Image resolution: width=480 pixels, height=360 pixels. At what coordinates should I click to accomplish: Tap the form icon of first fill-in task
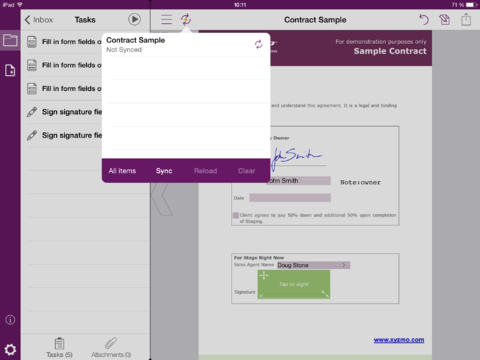pos(32,42)
